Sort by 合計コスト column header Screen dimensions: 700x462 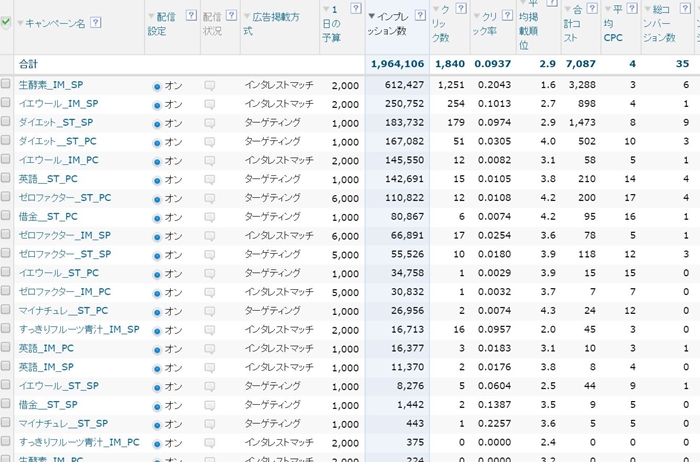pyautogui.click(x=573, y=23)
